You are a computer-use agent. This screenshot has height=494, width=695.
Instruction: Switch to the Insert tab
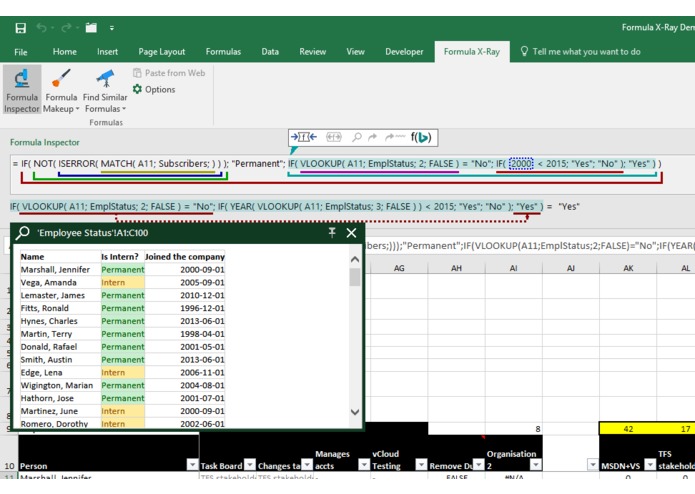coord(107,52)
